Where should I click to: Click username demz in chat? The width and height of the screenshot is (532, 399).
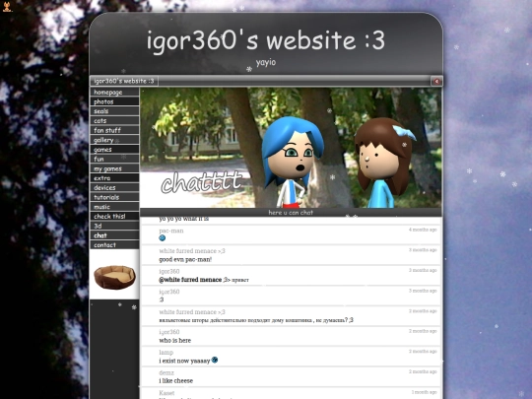[x=166, y=372]
